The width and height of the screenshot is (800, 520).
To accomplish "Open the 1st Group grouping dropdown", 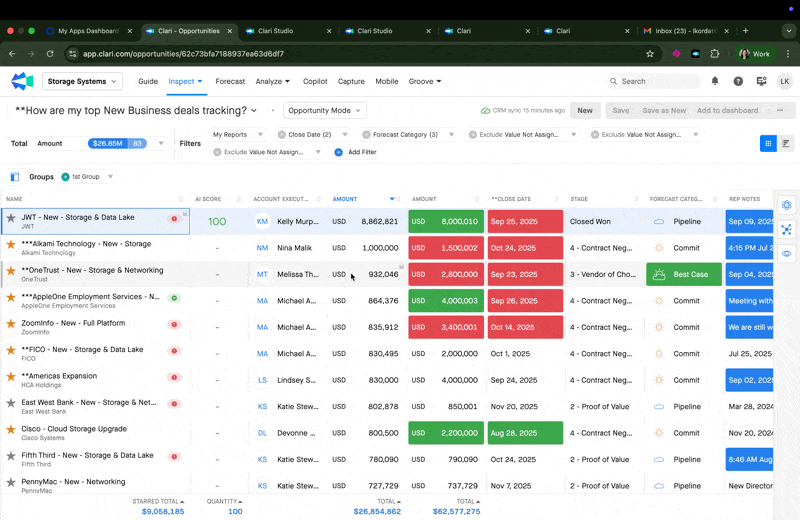I will click(x=87, y=177).
